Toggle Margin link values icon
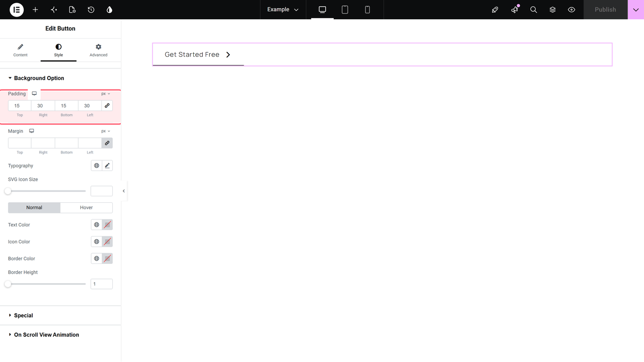The width and height of the screenshot is (644, 362). click(107, 143)
